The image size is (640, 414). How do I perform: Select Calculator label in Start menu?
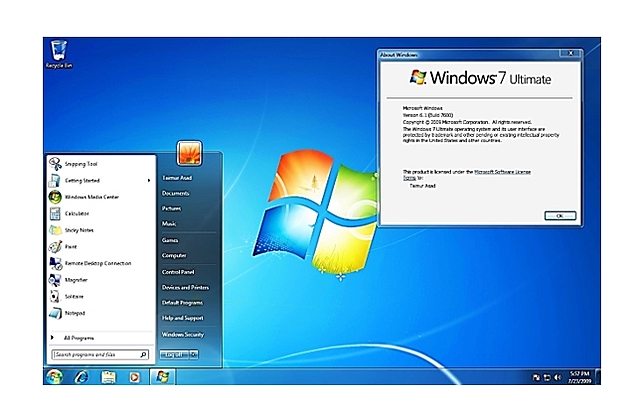tap(77, 214)
